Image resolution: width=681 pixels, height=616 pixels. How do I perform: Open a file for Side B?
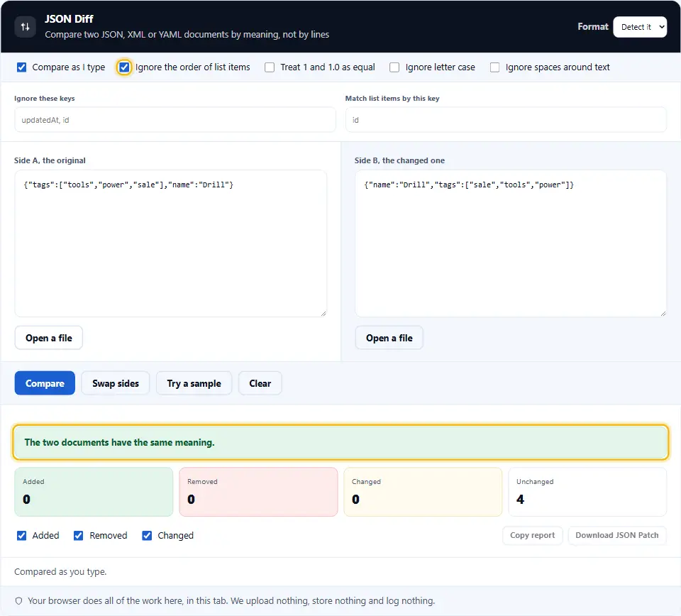[389, 338]
